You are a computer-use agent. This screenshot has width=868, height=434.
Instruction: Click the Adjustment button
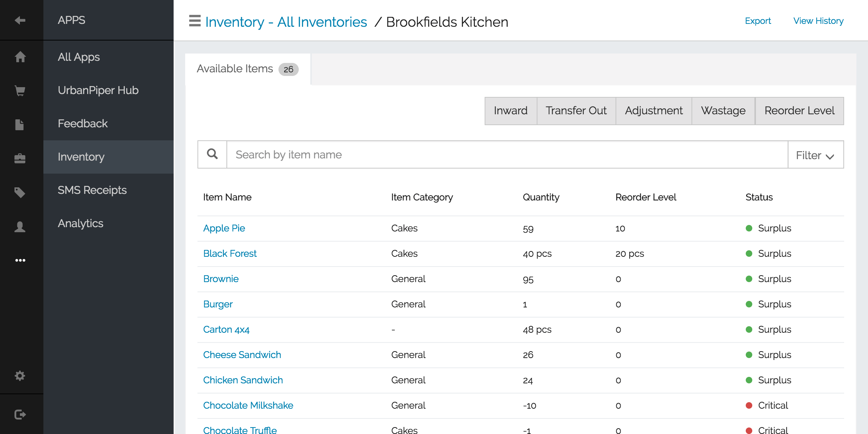click(654, 111)
